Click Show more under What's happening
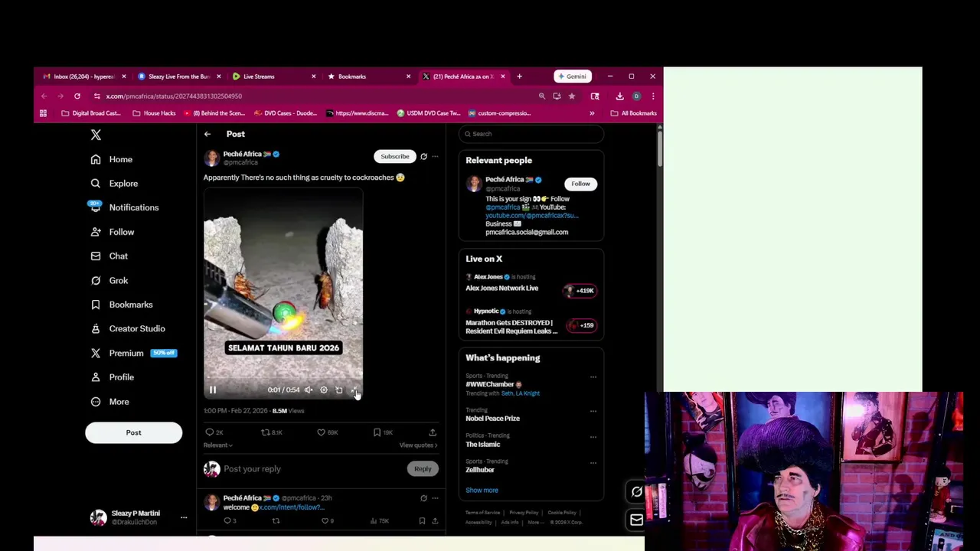 [482, 491]
